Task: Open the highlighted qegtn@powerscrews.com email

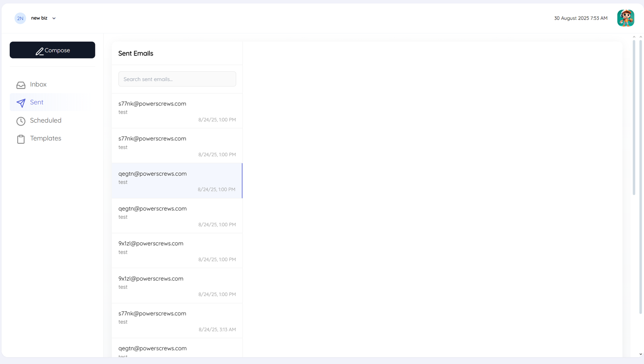Action: pyautogui.click(x=177, y=181)
